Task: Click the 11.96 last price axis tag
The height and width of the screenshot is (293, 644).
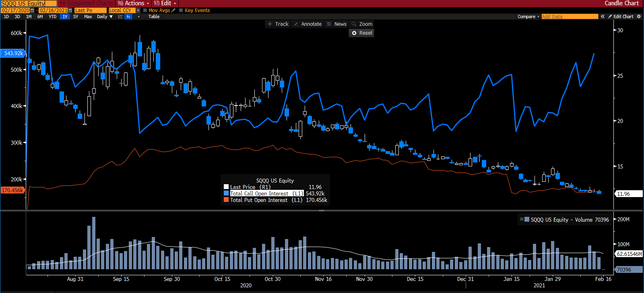Action: (628, 194)
